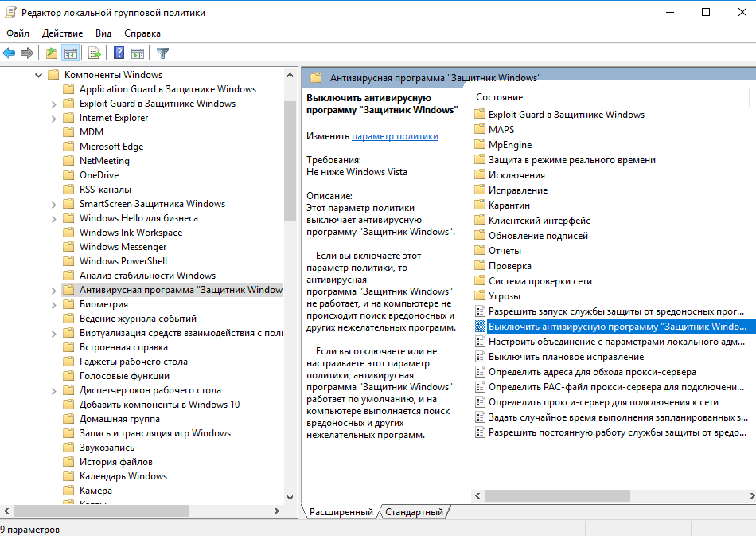The width and height of the screenshot is (756, 536).
Task: Open the Справка menu
Action: point(142,33)
